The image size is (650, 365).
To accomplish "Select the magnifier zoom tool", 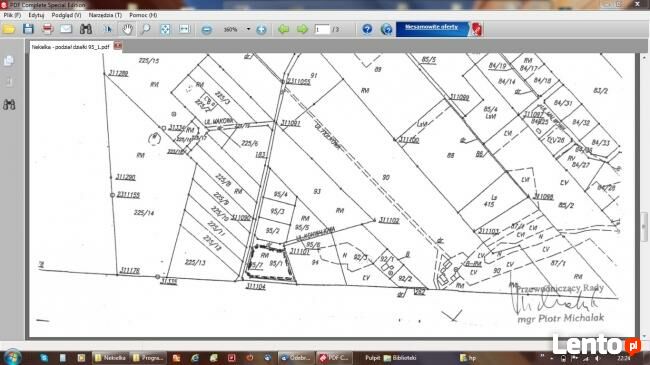I will [146, 29].
